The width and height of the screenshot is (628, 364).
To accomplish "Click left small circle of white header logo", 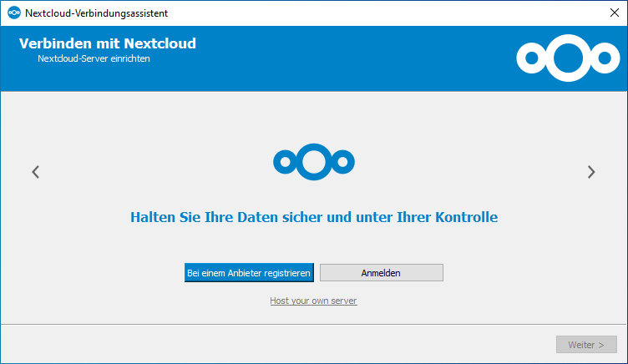I will click(529, 58).
